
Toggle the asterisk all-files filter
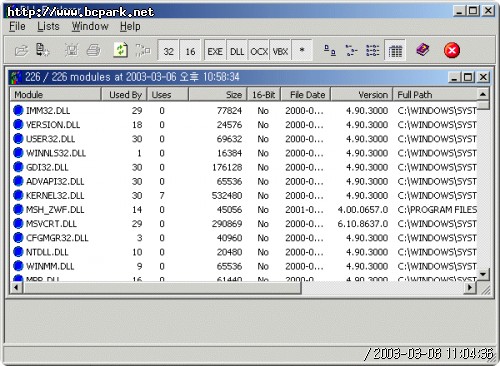coord(302,51)
